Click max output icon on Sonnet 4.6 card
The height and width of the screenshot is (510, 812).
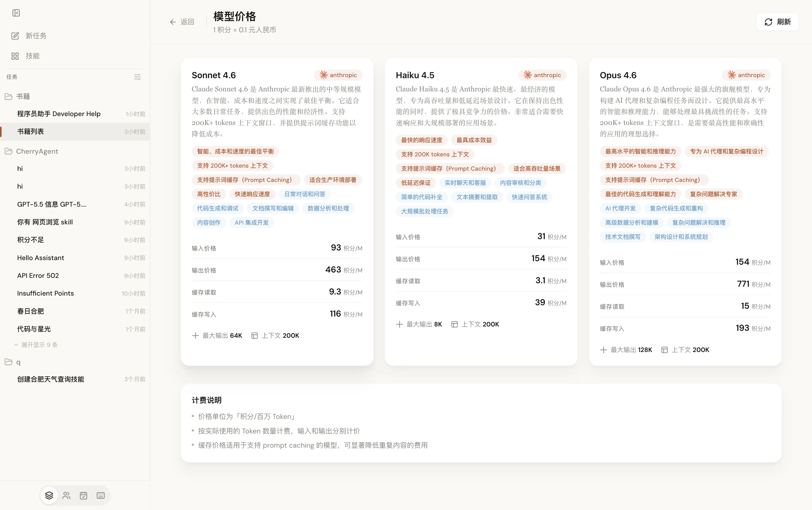tap(195, 336)
